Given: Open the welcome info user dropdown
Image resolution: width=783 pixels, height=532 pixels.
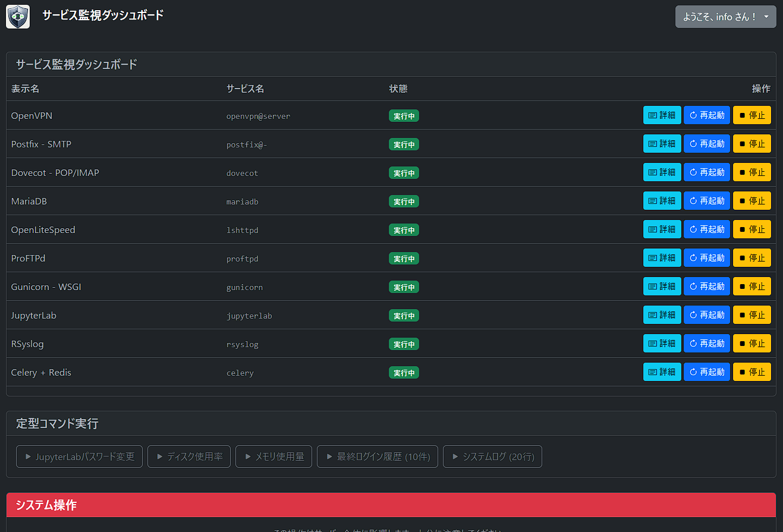Looking at the screenshot, I should 725,17.
